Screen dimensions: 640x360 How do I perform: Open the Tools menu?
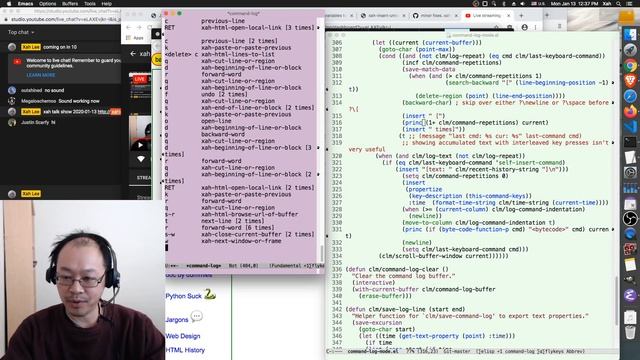(x=89, y=4)
